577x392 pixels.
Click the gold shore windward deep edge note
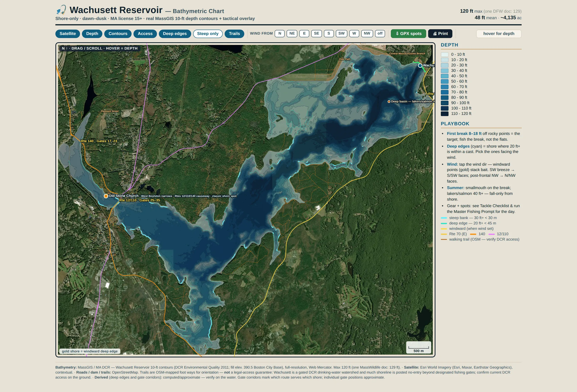click(90, 351)
